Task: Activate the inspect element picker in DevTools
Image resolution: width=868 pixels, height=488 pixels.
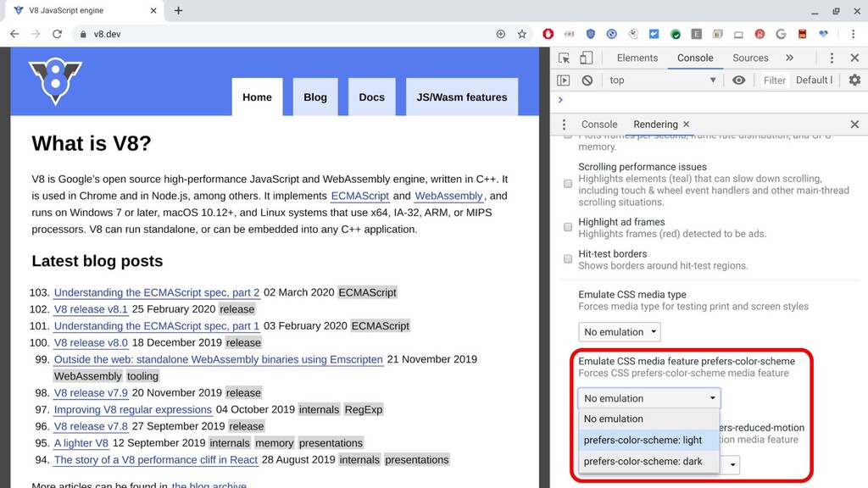Action: (564, 58)
